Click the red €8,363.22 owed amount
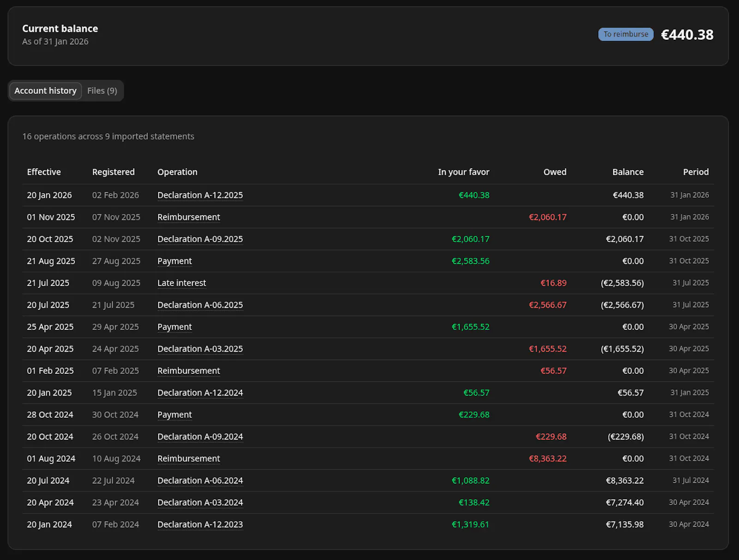Viewport: 739px width, 560px height. [x=547, y=458]
